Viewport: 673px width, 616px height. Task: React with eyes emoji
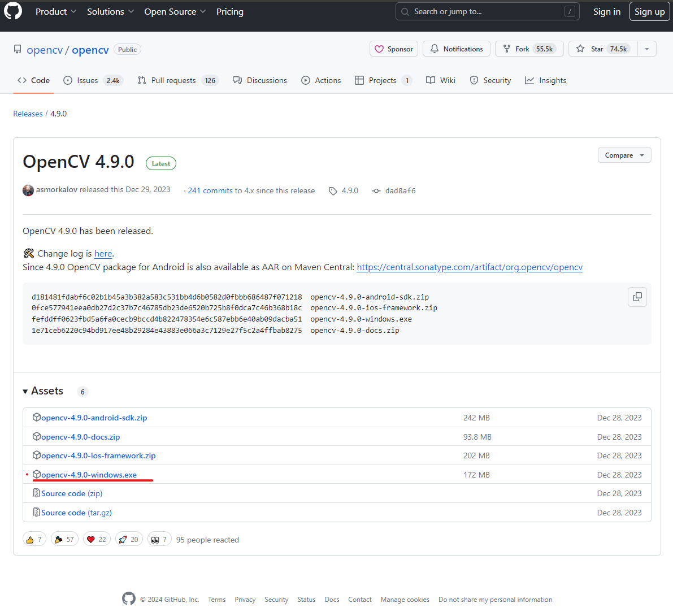(x=159, y=540)
